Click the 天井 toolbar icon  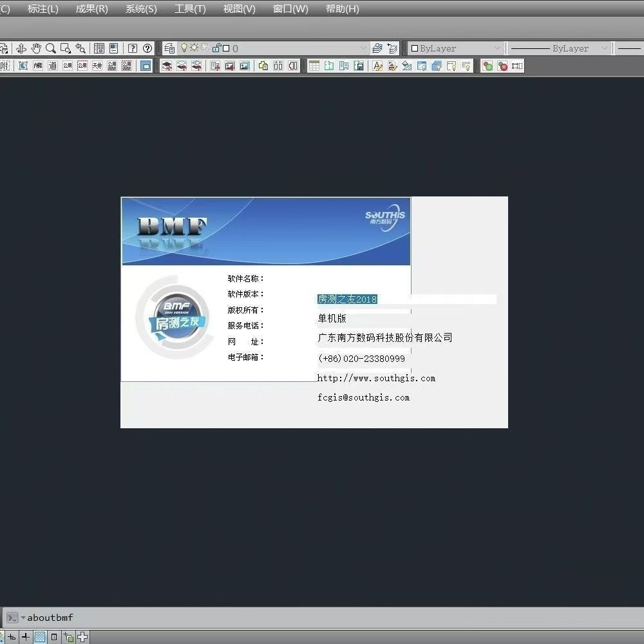(97, 66)
